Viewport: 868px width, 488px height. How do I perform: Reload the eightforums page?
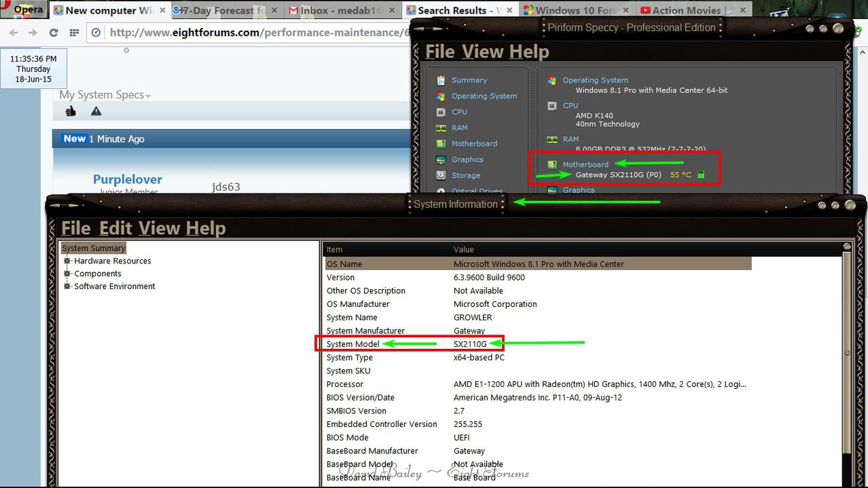[x=53, y=33]
